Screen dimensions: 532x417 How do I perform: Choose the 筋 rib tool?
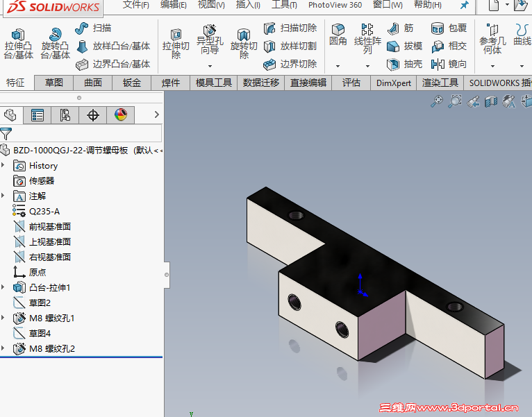400,28
